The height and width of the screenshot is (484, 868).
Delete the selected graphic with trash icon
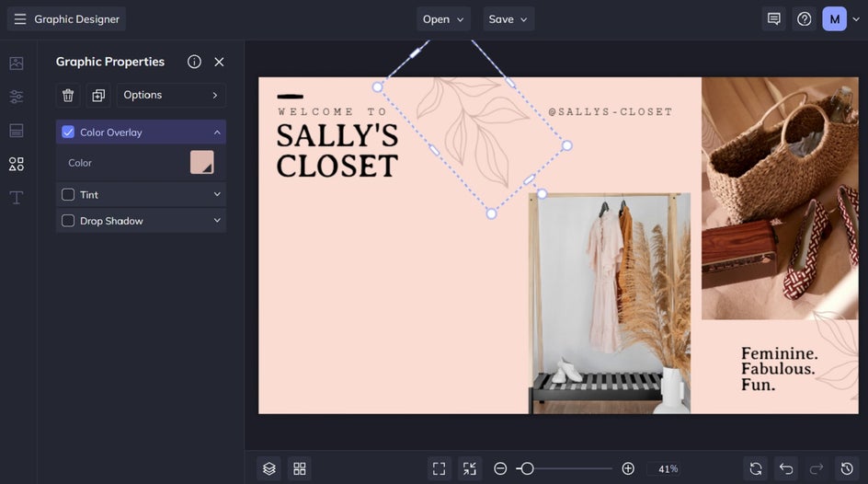68,96
